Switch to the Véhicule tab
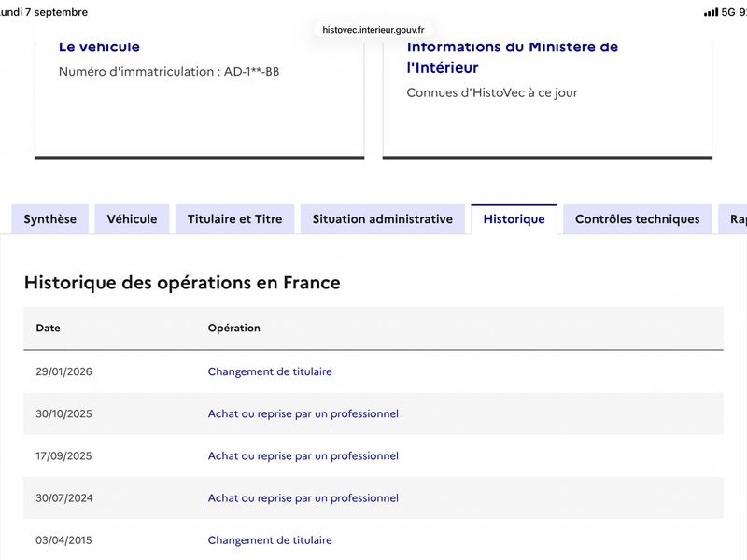Viewport: 747px width, 560px height. click(x=132, y=219)
